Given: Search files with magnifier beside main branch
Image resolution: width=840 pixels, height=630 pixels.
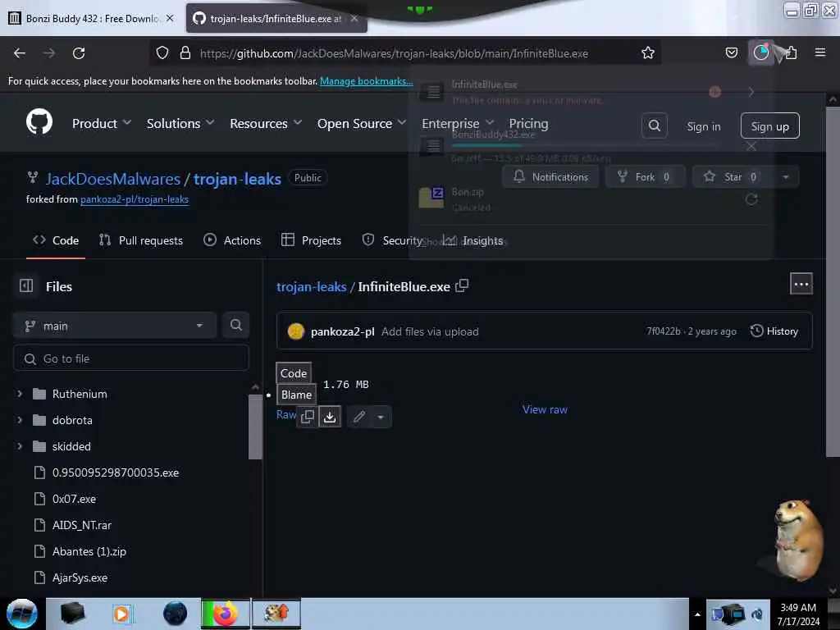Looking at the screenshot, I should 235,325.
